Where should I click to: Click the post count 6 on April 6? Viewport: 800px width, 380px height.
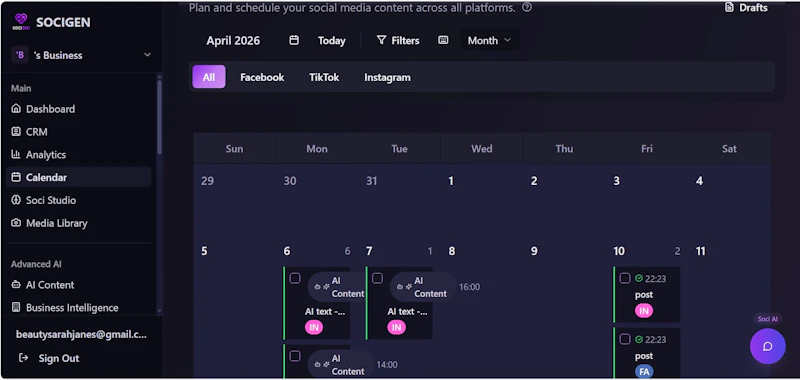347,251
